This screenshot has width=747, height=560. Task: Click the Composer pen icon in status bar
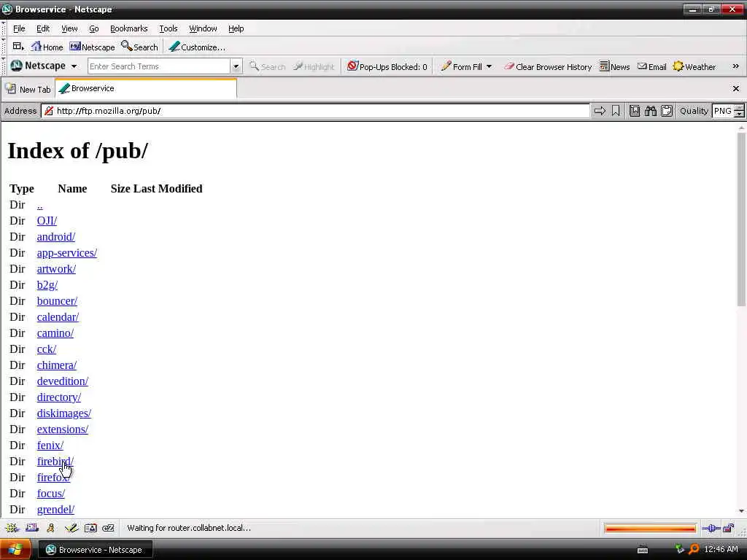tap(71, 528)
